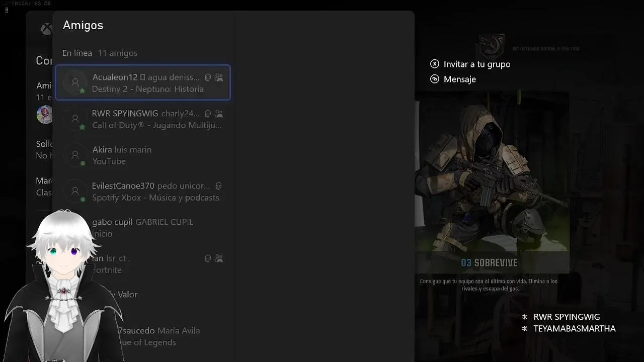Click the YouTube activity text under Akira
Viewport: 644px width, 362px height.
109,161
